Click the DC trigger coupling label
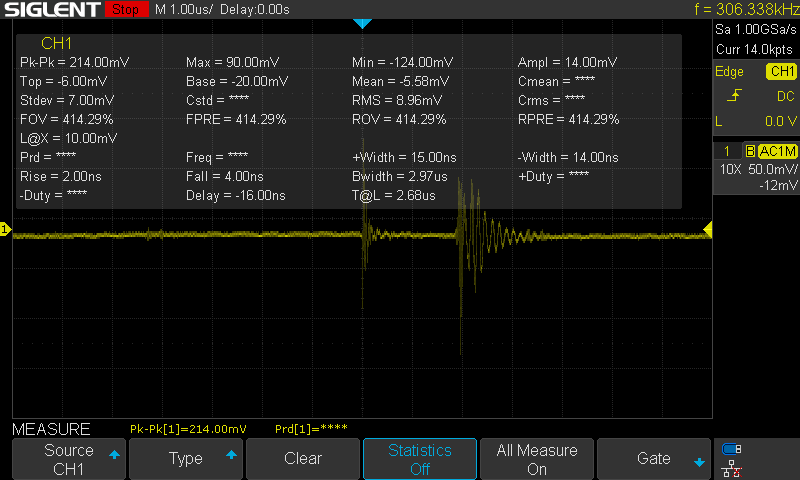The image size is (800, 480). [x=786, y=96]
